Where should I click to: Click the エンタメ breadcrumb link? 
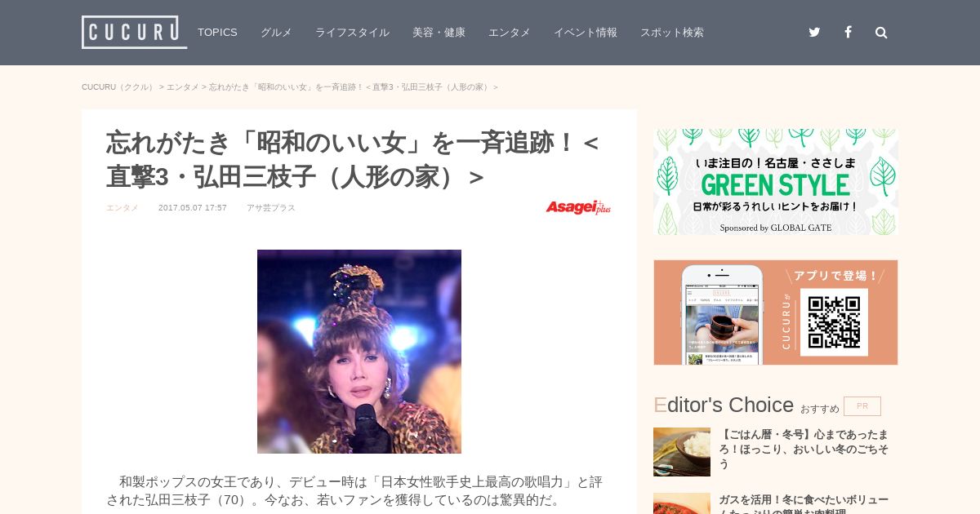tap(183, 87)
